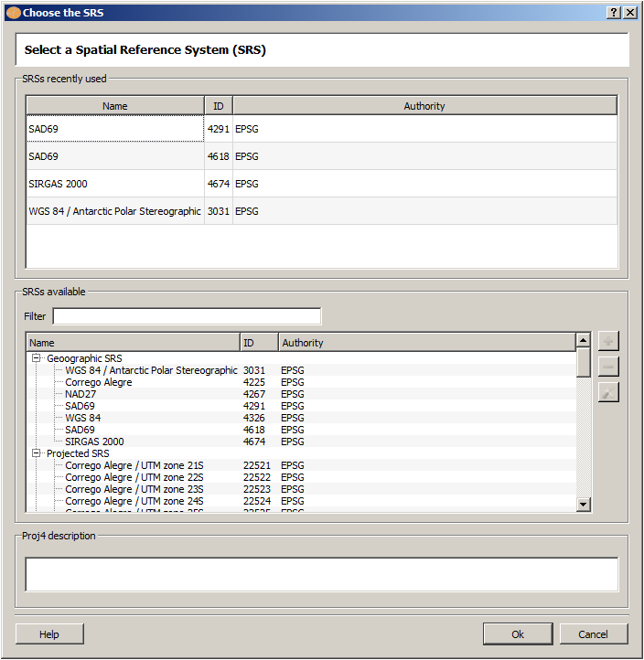Select NAD27 in available SRS tree
Image resolution: width=644 pixels, height=660 pixels.
pos(80,394)
